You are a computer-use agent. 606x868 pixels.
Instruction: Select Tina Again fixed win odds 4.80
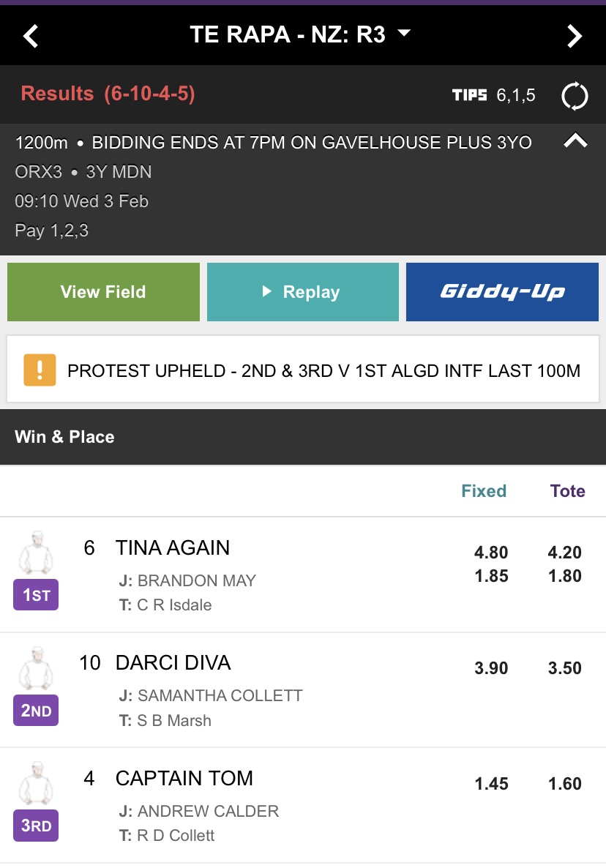491,553
